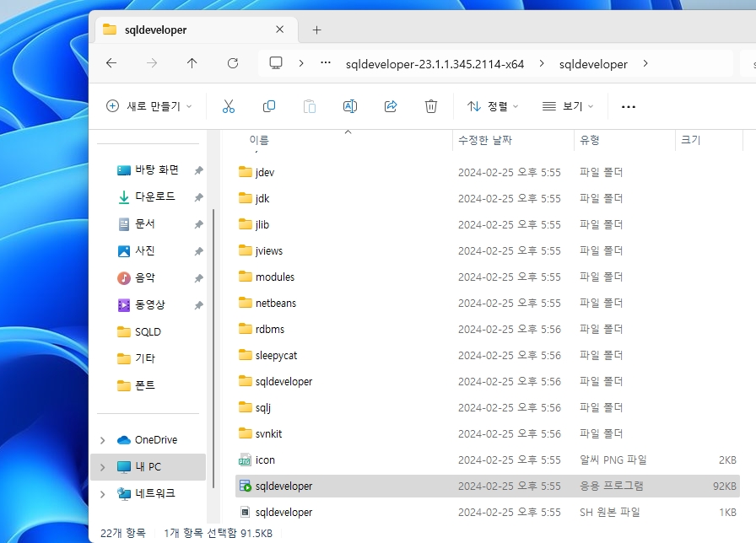756x543 pixels.
Task: Refresh the folder view
Action: click(x=233, y=63)
